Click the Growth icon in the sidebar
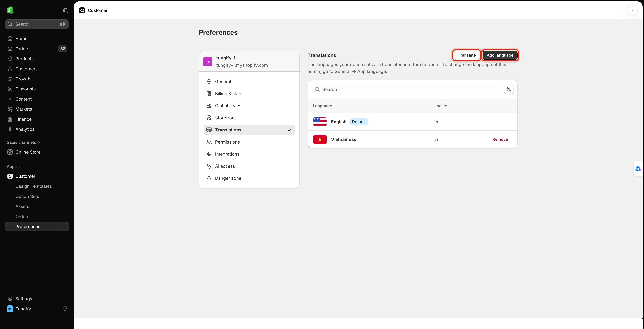 (x=10, y=79)
